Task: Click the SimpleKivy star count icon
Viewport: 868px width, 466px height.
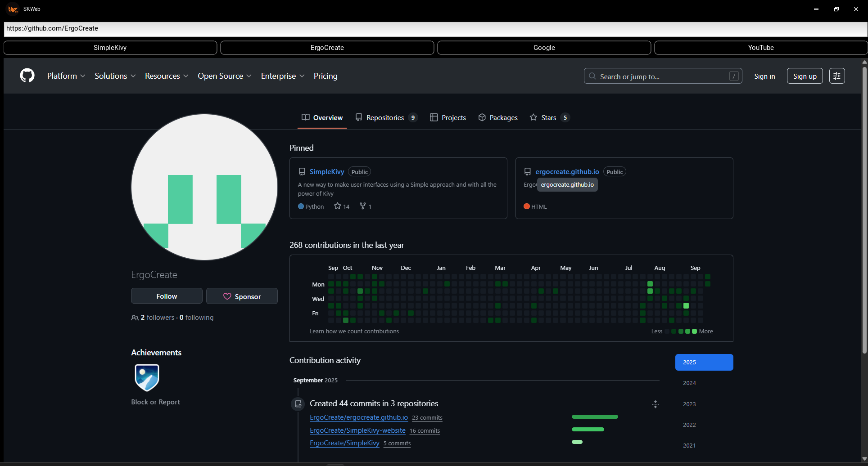Action: (x=337, y=206)
